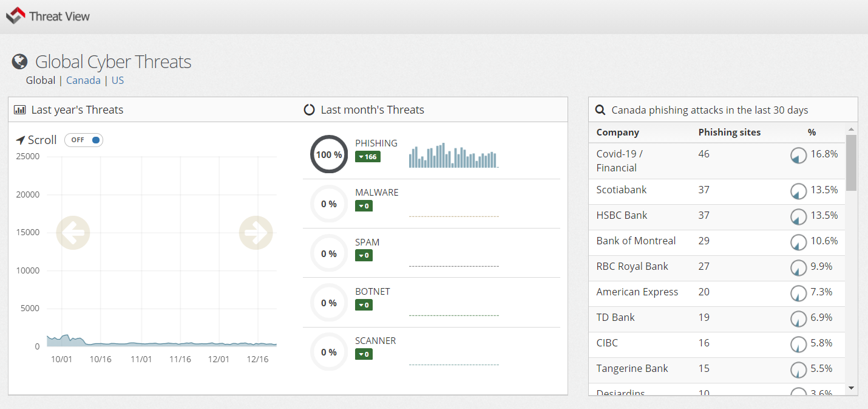The height and width of the screenshot is (409, 868).
Task: Click pie icon in CIBC row
Action: click(x=798, y=345)
